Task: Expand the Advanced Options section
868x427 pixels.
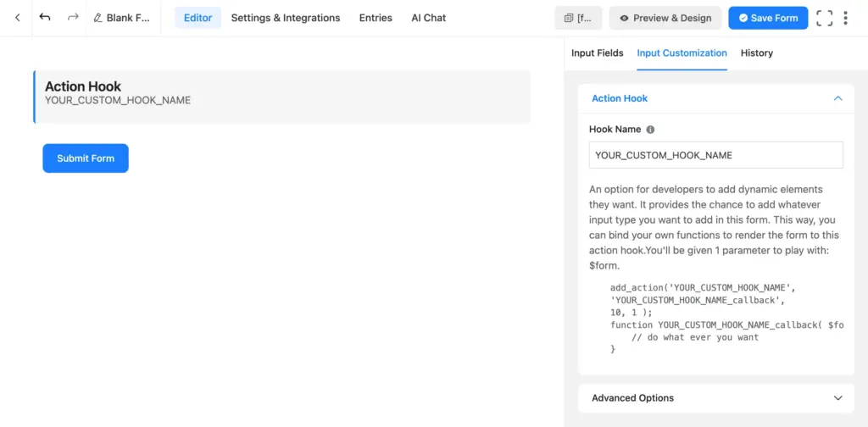Action: coord(716,397)
